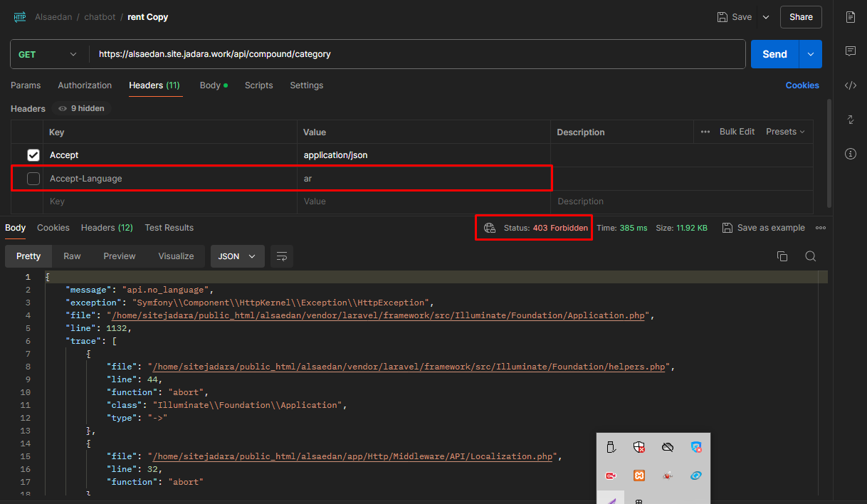Uncheck the Accept header checkbox

[x=33, y=155]
